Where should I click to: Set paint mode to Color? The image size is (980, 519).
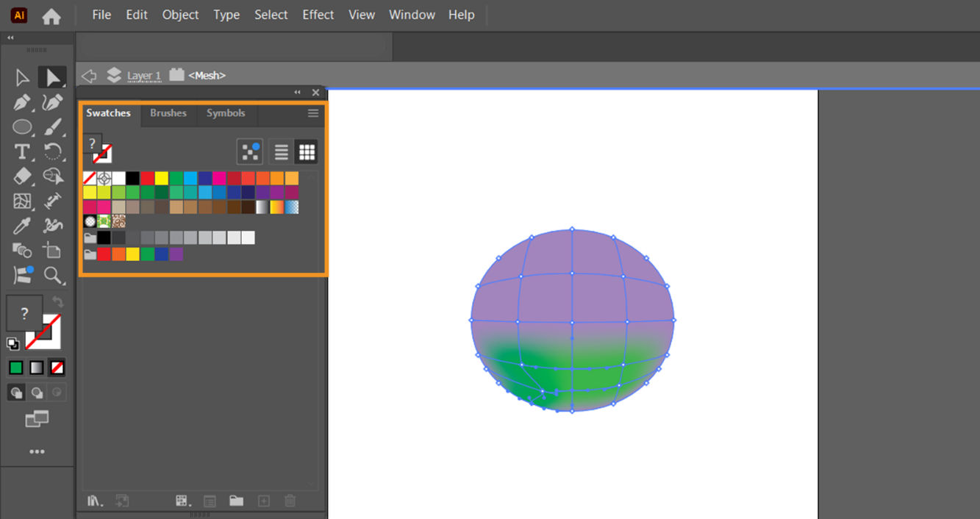pyautogui.click(x=16, y=368)
